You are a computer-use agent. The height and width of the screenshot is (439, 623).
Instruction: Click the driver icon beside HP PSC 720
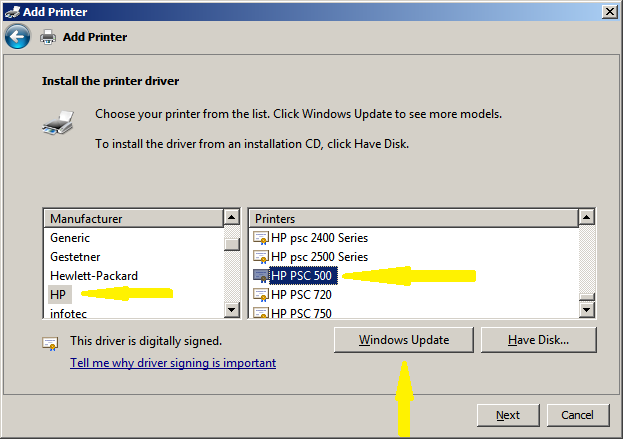(261, 295)
